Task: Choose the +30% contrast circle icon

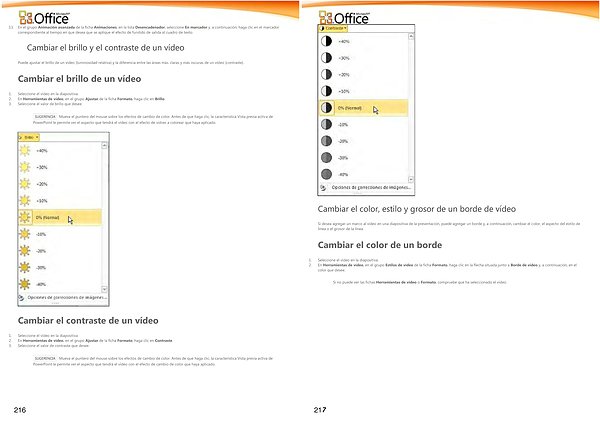Action: click(326, 58)
